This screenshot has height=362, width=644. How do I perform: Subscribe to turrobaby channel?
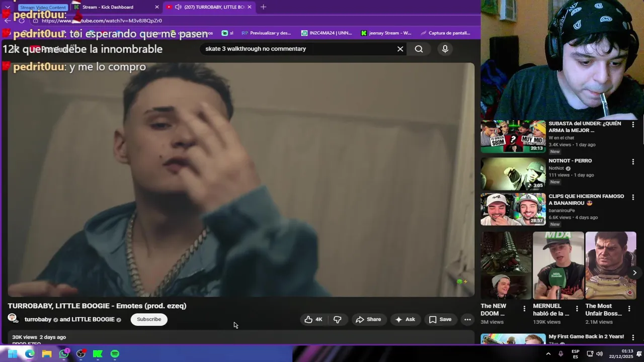point(149,319)
